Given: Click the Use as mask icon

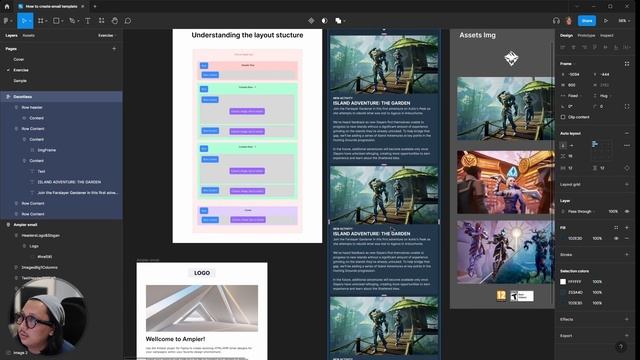Looking at the screenshot, I should point(324,21).
